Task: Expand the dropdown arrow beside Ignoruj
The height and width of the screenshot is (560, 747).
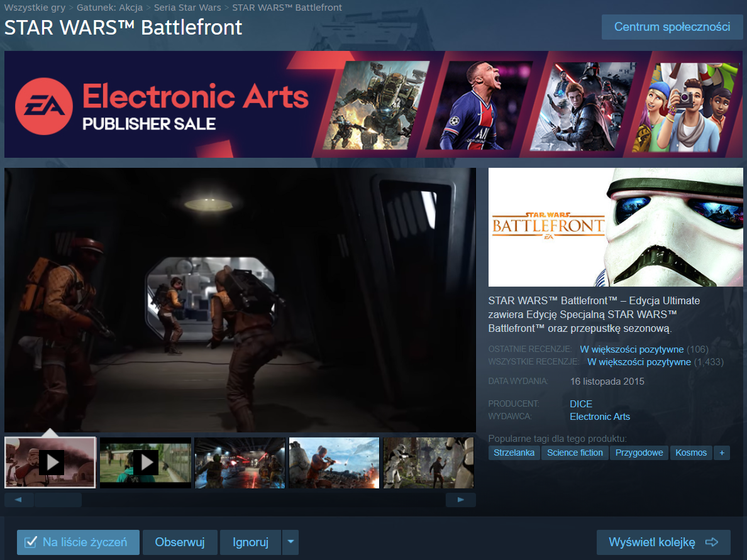Action: coord(290,542)
